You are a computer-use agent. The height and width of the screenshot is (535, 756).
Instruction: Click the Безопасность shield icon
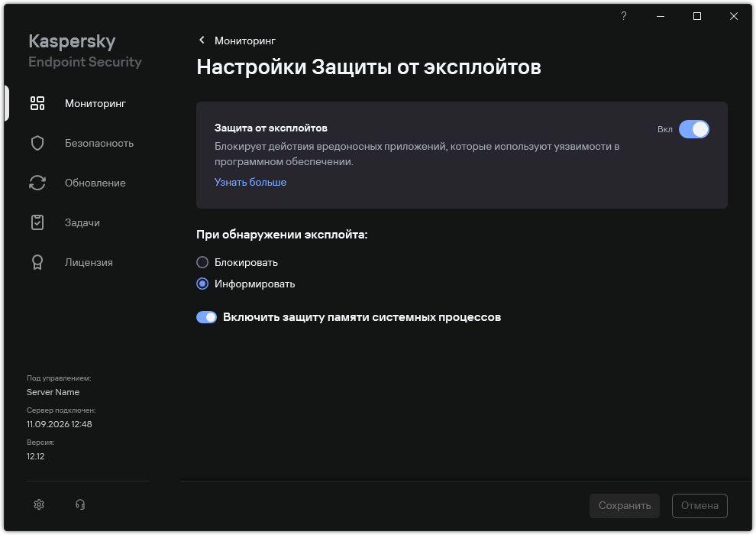(x=37, y=143)
